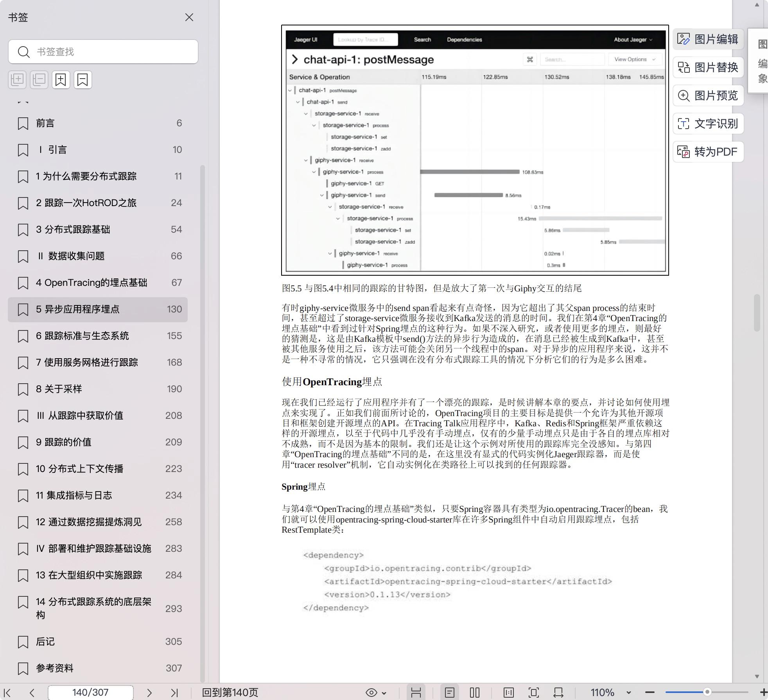Click 图片编辑 image edit button

pyautogui.click(x=708, y=39)
